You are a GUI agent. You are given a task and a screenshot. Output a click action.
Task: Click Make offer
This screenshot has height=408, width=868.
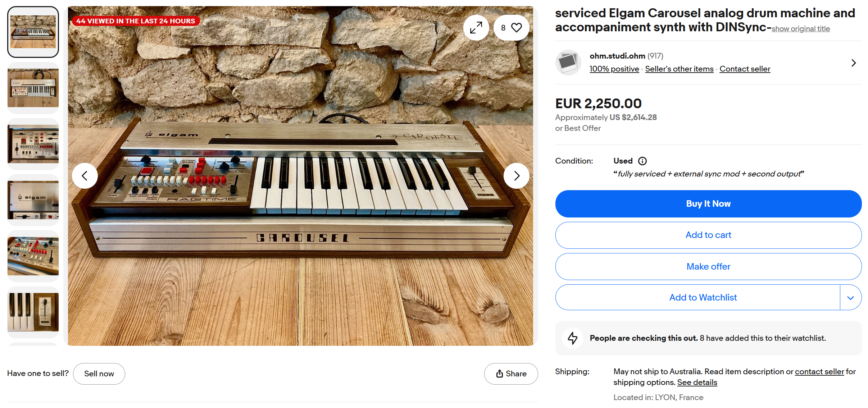point(708,266)
